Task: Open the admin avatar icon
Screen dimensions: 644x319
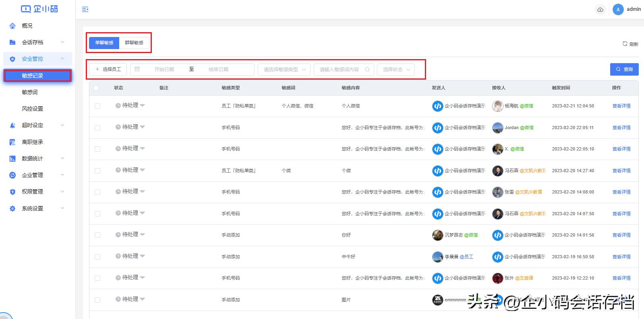Action: click(618, 10)
